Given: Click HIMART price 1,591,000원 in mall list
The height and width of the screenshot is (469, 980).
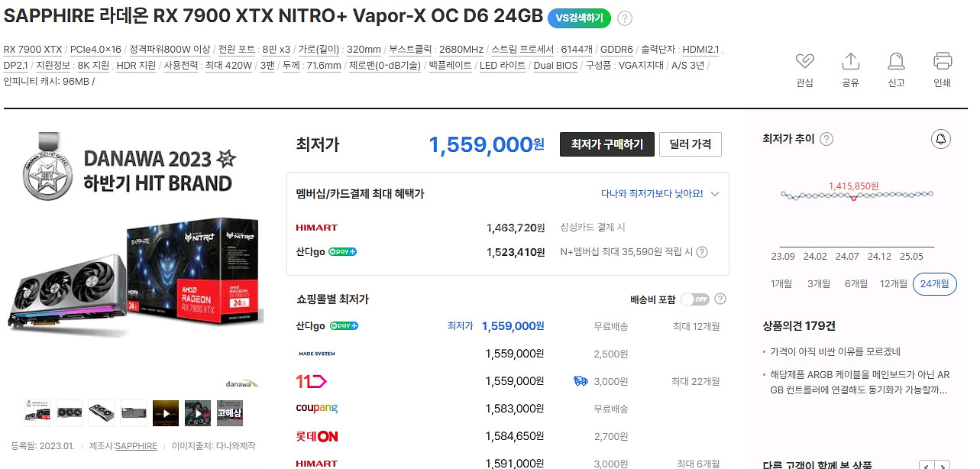Looking at the screenshot, I should click(515, 464).
